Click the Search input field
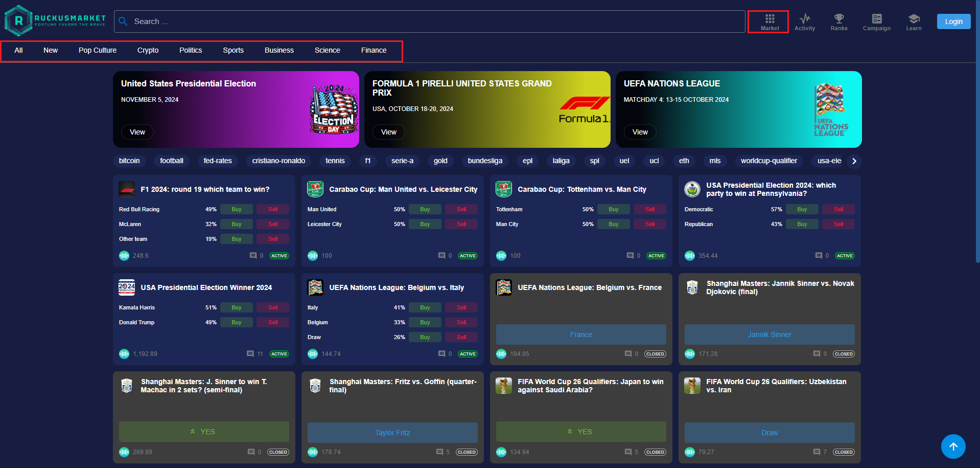The width and height of the screenshot is (980, 468). (429, 21)
